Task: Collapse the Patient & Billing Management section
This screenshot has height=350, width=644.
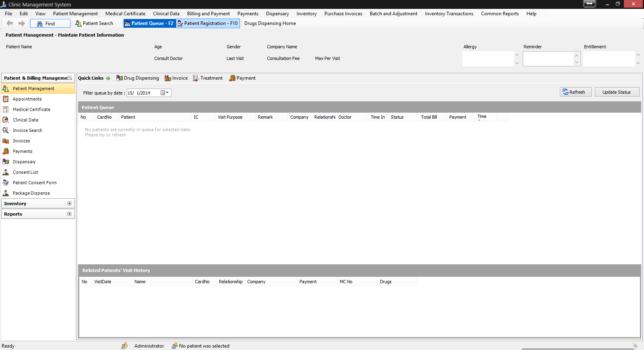Action: (70, 78)
